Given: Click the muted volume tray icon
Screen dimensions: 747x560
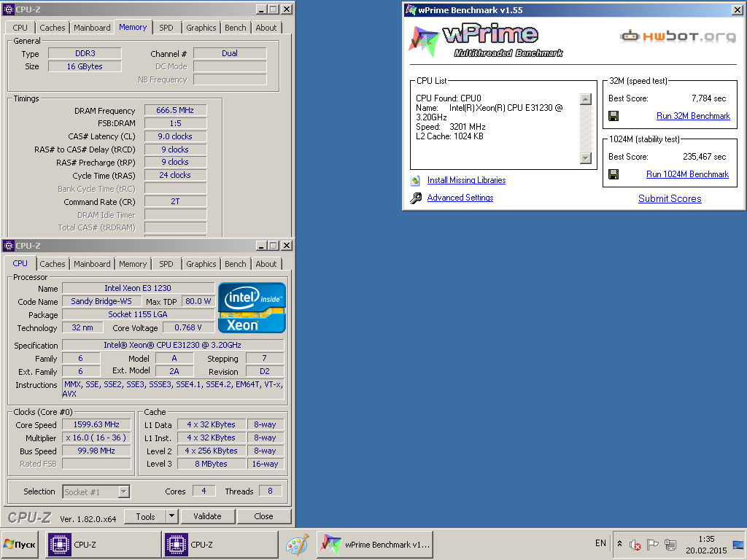Looking at the screenshot, I should pos(635,544).
